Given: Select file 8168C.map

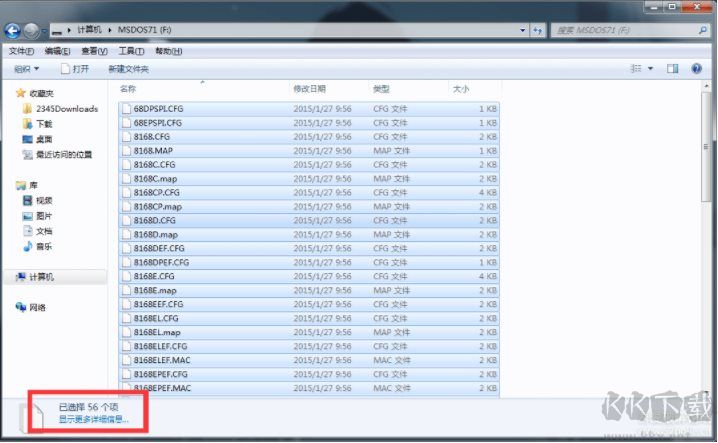Looking at the screenshot, I should (x=309, y=179).
